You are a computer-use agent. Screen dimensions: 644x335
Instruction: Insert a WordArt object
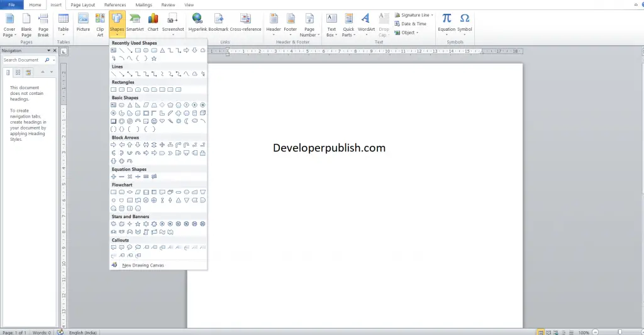click(x=366, y=24)
